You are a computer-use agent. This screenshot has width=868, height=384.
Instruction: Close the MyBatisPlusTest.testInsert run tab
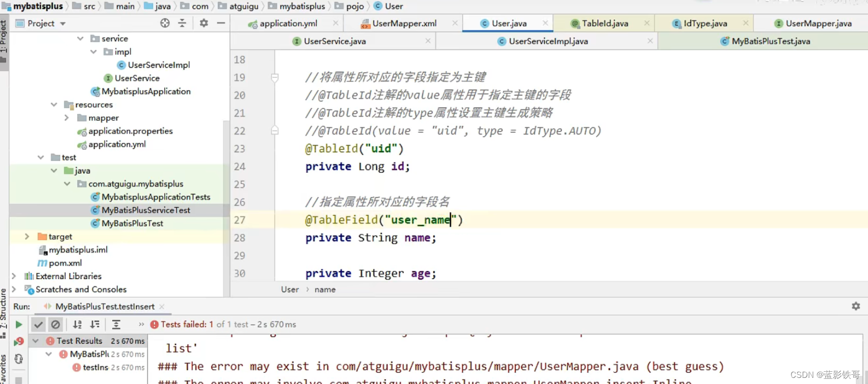(x=162, y=306)
